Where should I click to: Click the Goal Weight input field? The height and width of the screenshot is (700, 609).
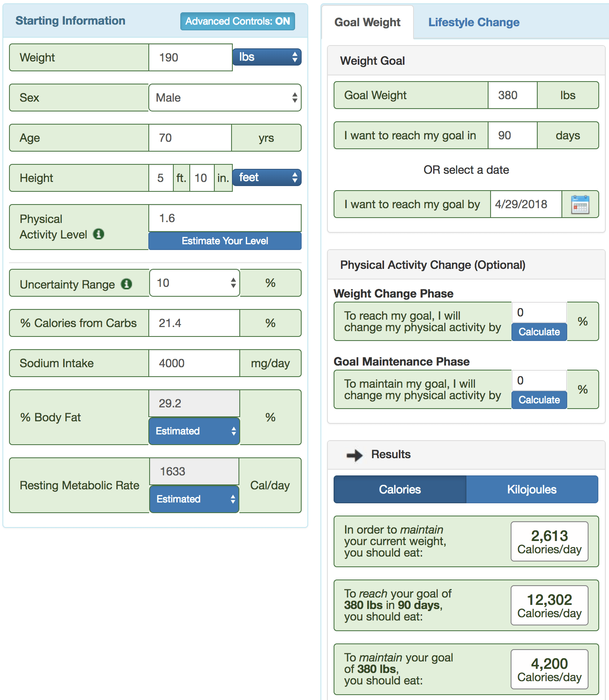pyautogui.click(x=512, y=95)
